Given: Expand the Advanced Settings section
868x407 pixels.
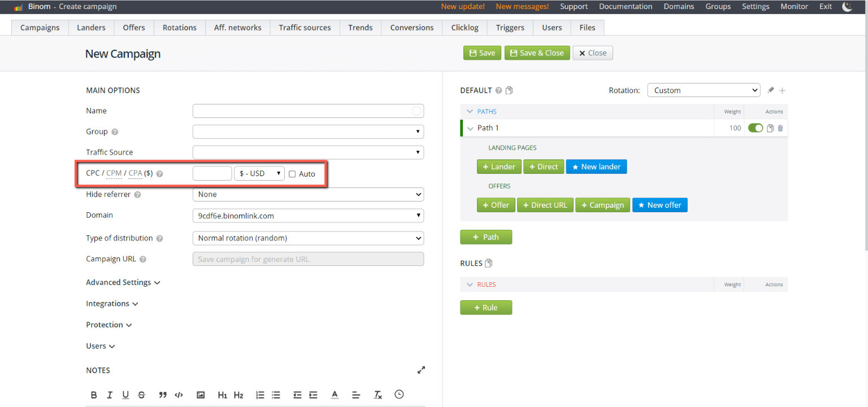Looking at the screenshot, I should point(123,282).
